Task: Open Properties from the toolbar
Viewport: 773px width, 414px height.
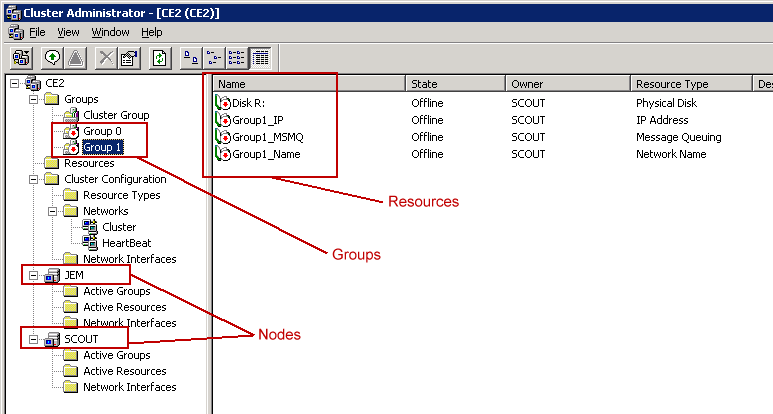Action: pos(128,58)
